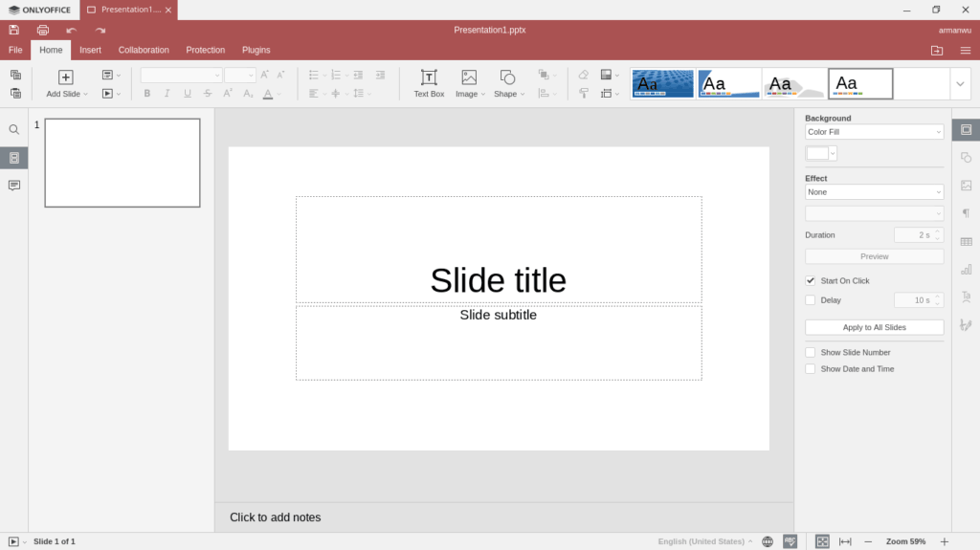Click the Save icon in title bar
980x550 pixels.
pos(13,30)
